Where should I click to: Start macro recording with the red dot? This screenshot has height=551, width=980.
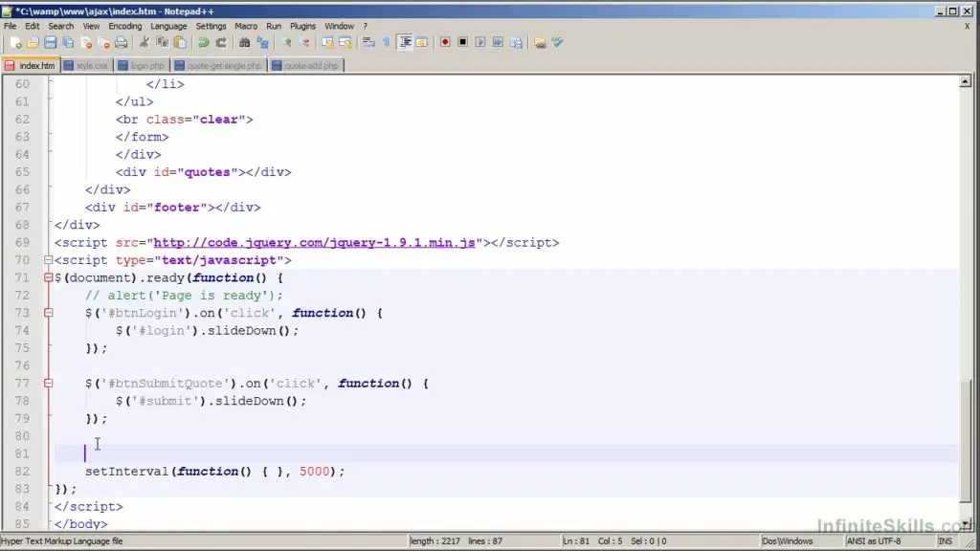click(x=445, y=42)
